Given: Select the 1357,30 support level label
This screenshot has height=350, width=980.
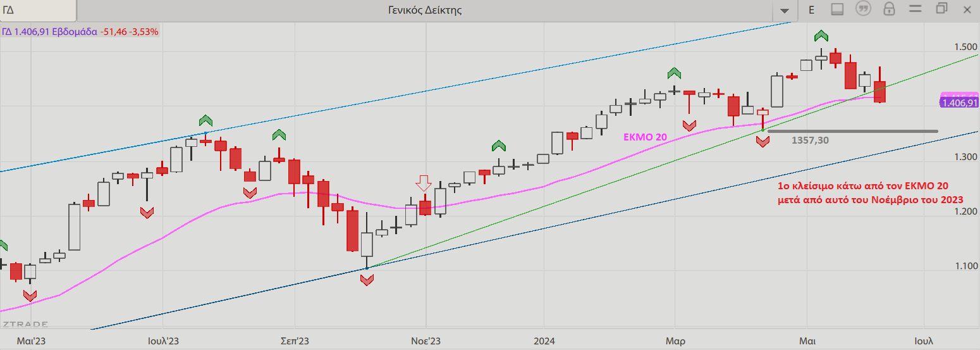Looking at the screenshot, I should (810, 141).
